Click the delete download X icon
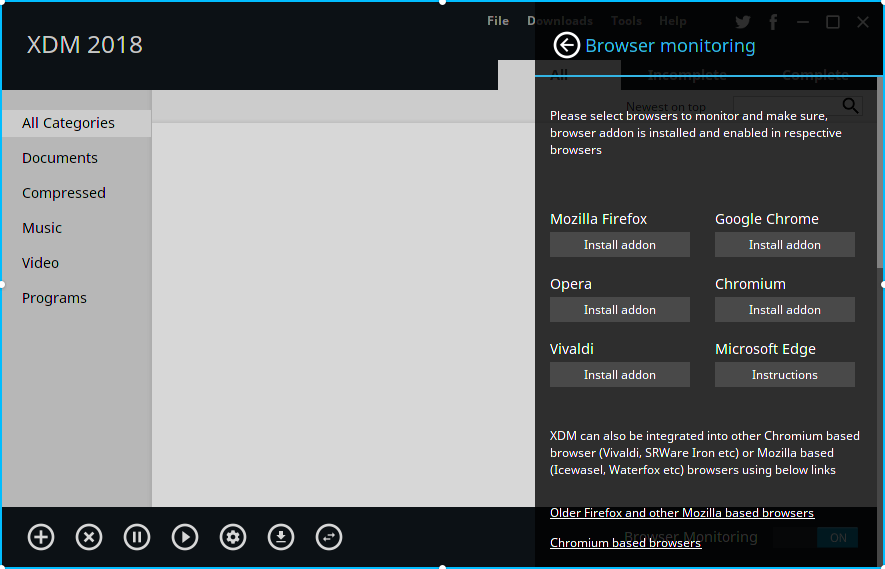The height and width of the screenshot is (569, 885). tap(89, 537)
